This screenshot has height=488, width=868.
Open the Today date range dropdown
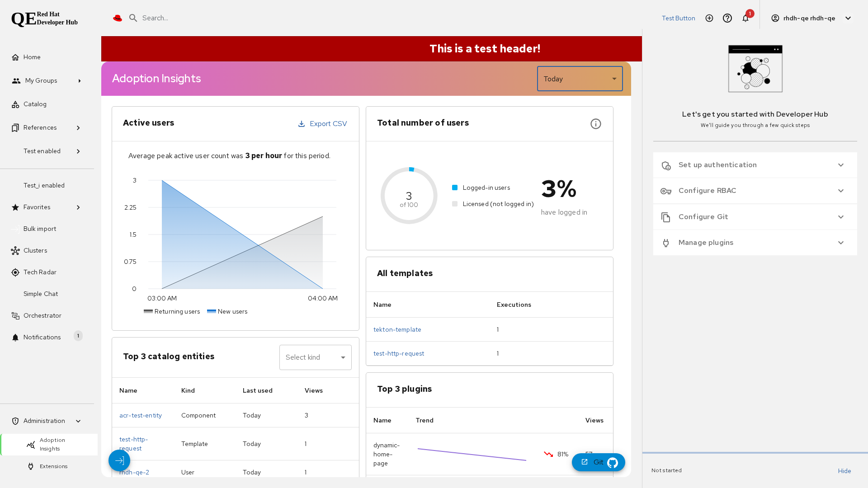(x=580, y=79)
